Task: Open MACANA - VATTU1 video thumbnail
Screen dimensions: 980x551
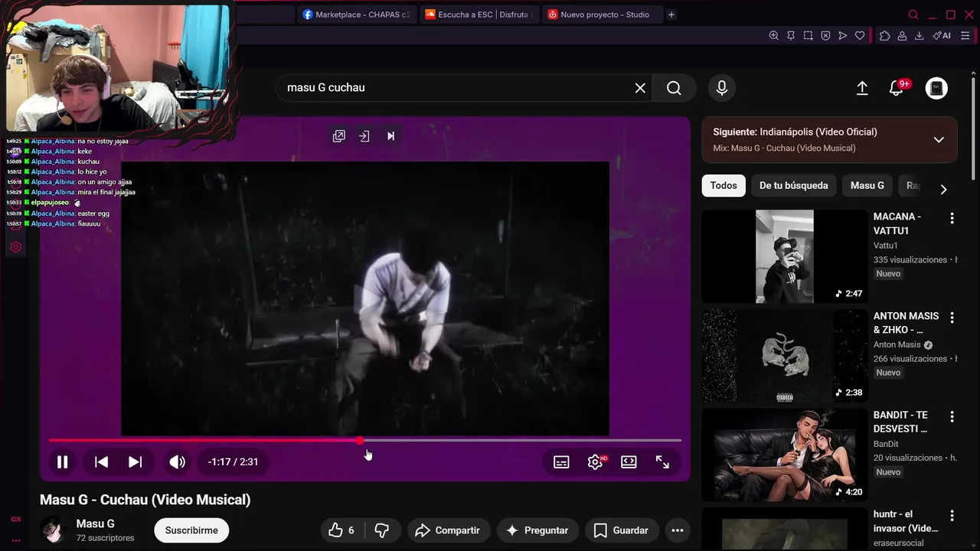Action: pyautogui.click(x=785, y=256)
